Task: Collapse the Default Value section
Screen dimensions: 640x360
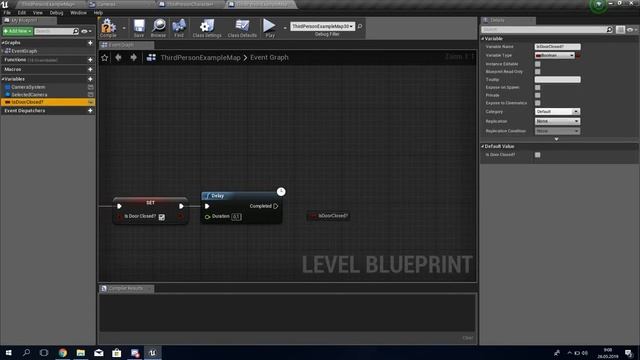Action: [x=482, y=146]
